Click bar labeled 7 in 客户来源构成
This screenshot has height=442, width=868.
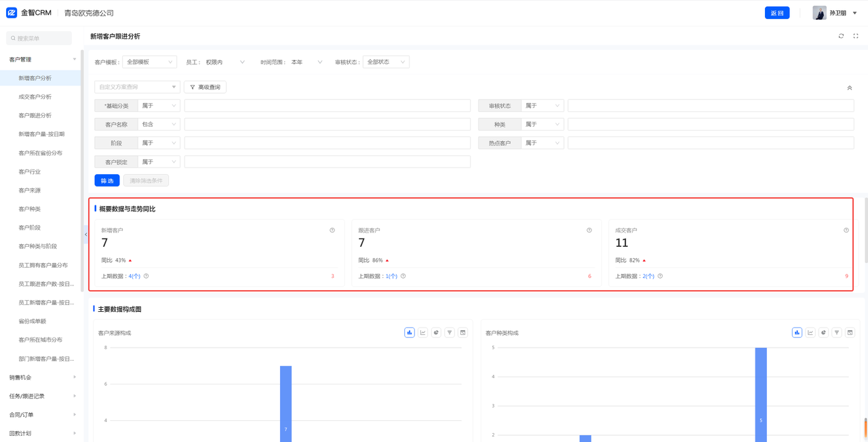[286, 403]
